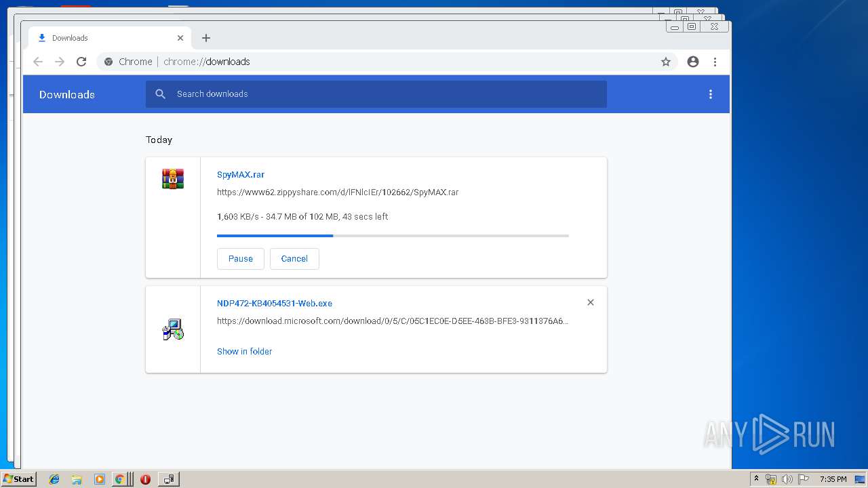Click the download speed status text

point(302,217)
